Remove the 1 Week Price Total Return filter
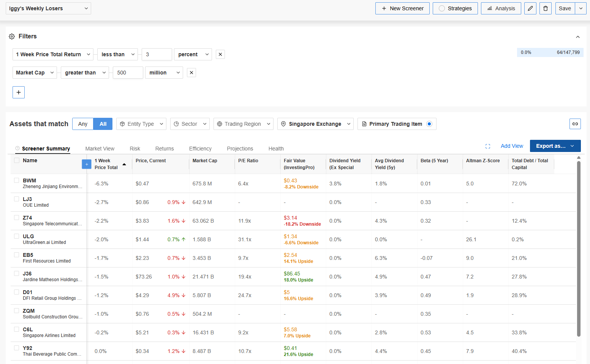 (220, 54)
